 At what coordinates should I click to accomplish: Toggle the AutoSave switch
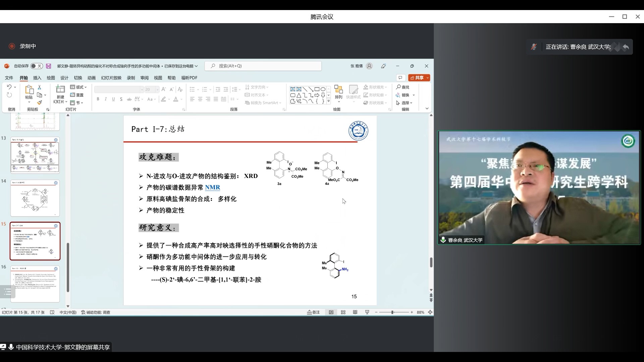36,66
